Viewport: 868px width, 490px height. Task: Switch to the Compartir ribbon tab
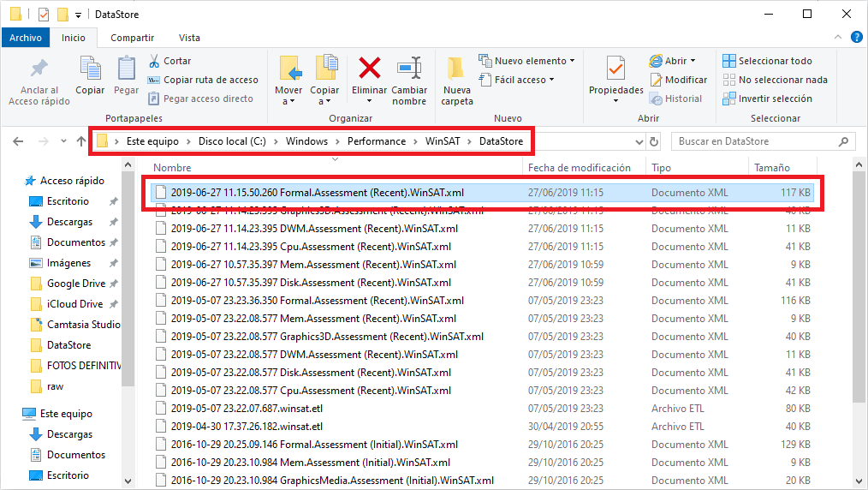[133, 38]
